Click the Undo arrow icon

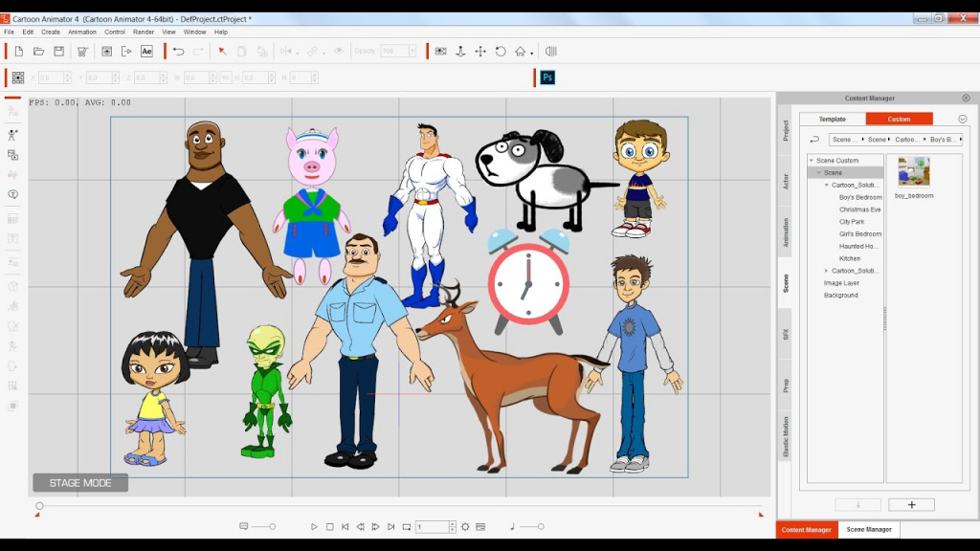tap(179, 52)
